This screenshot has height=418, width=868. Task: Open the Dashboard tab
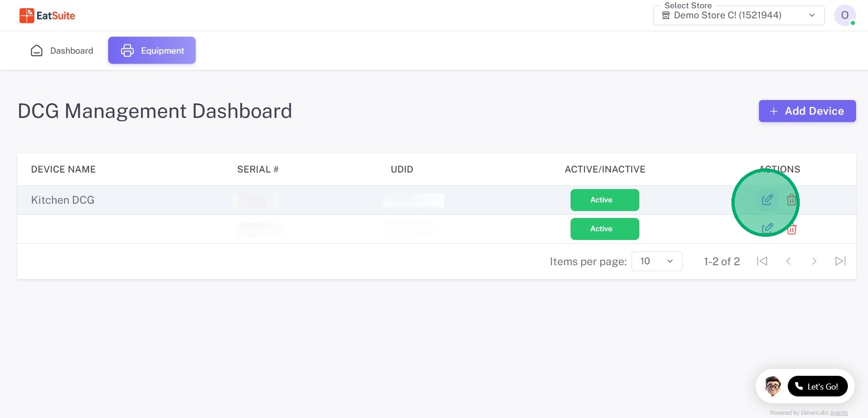pyautogui.click(x=62, y=50)
